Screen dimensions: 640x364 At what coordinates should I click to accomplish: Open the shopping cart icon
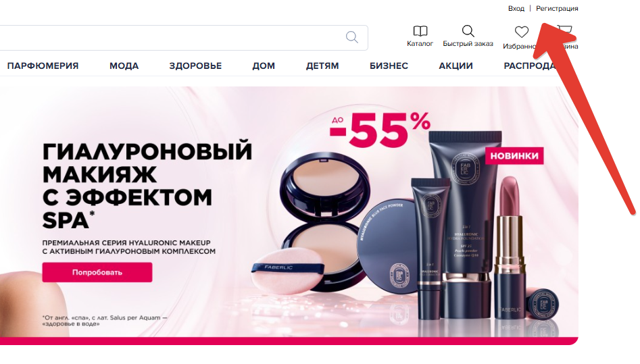coord(566,30)
